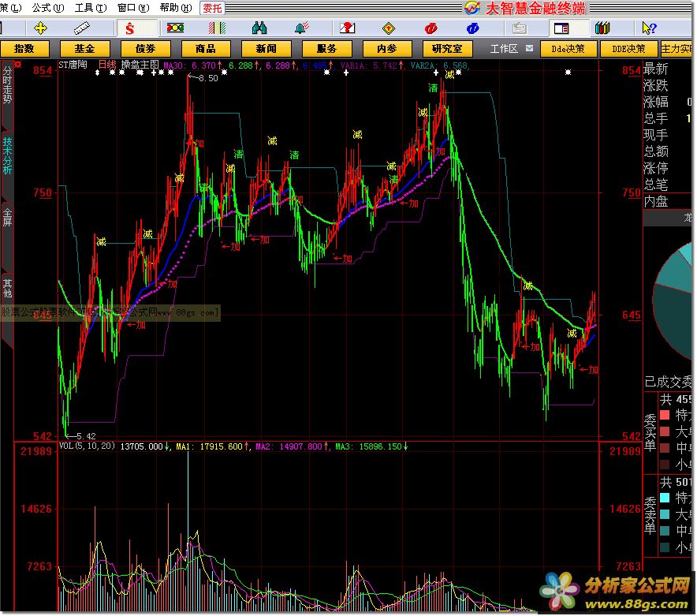
Task: Click the greyed clipboard icon
Action: 519,28
